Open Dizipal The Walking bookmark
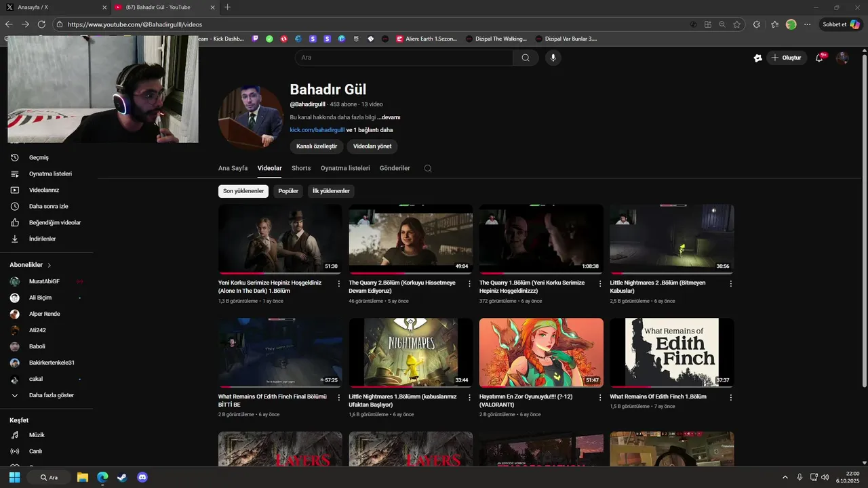This screenshot has height=488, width=868. pyautogui.click(x=496, y=39)
